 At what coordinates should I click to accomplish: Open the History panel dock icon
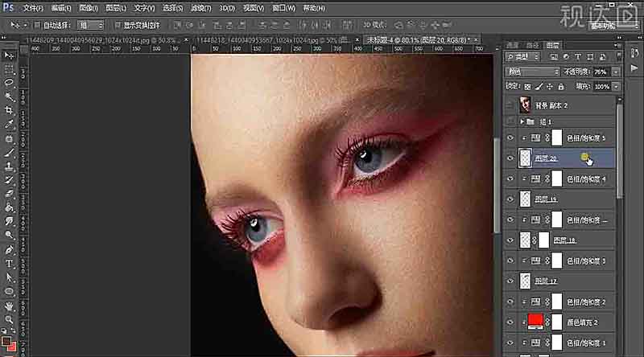coord(634,53)
